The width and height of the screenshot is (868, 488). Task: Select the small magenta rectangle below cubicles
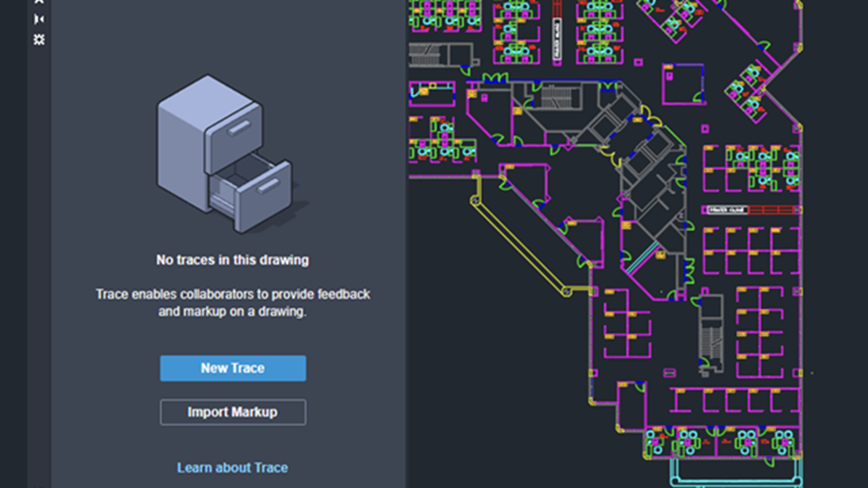pyautogui.click(x=669, y=373)
